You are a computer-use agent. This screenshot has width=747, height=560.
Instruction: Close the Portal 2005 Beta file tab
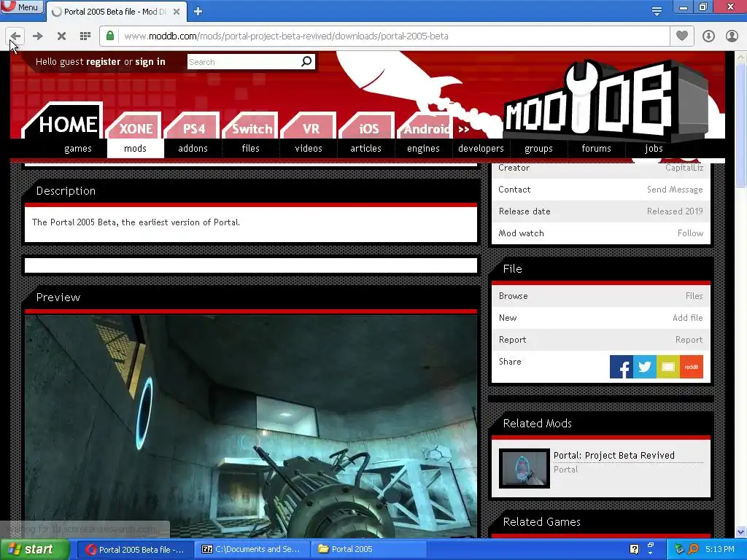177,12
